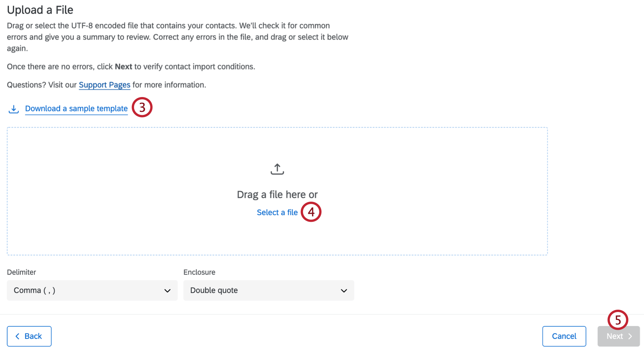Click the chevron on the Enclosure dropdown
Viewport: 644px width, 351px height.
point(344,290)
